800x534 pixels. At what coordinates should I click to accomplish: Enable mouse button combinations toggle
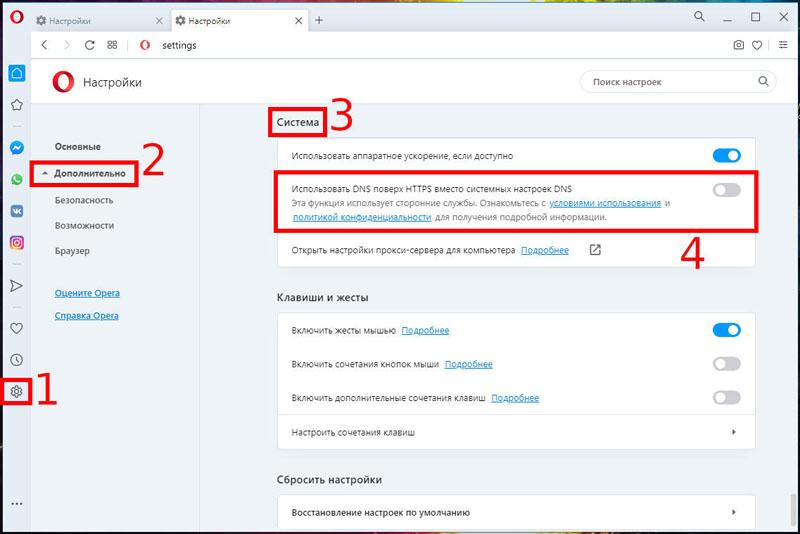(727, 364)
